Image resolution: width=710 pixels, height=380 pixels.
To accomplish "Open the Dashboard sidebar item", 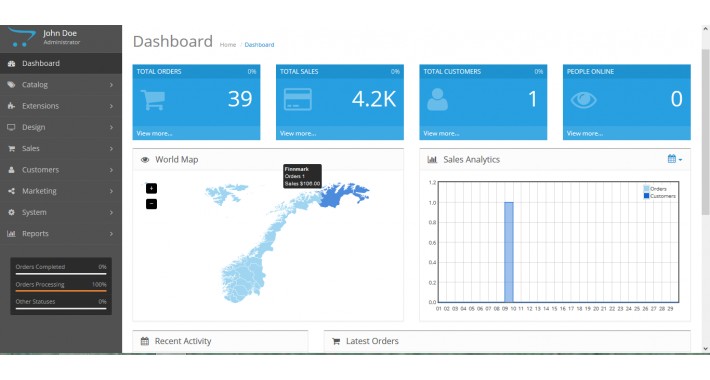I will click(x=61, y=63).
